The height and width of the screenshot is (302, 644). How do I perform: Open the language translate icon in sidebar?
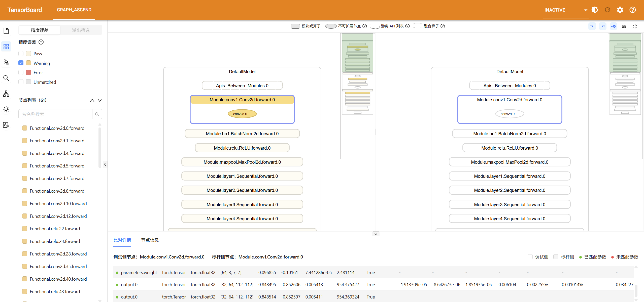(6, 125)
